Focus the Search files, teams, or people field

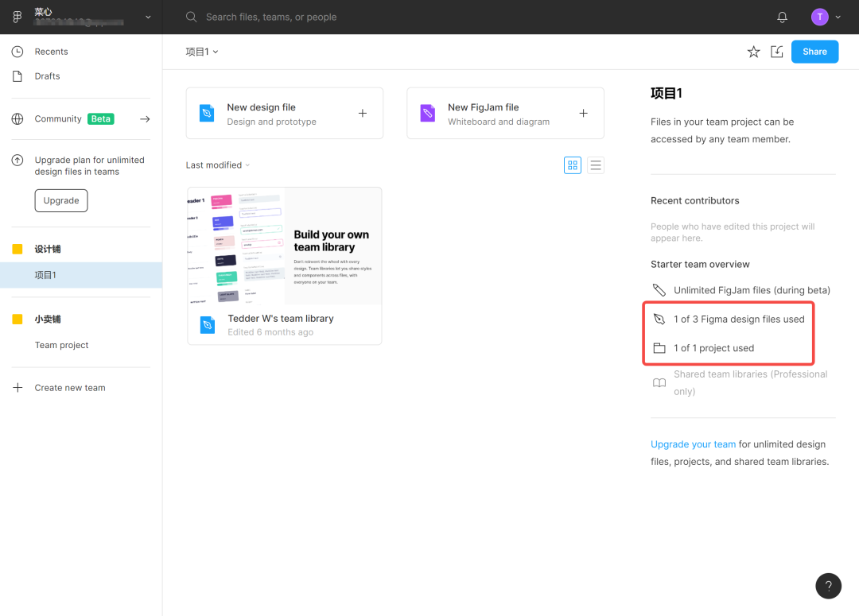(x=271, y=17)
